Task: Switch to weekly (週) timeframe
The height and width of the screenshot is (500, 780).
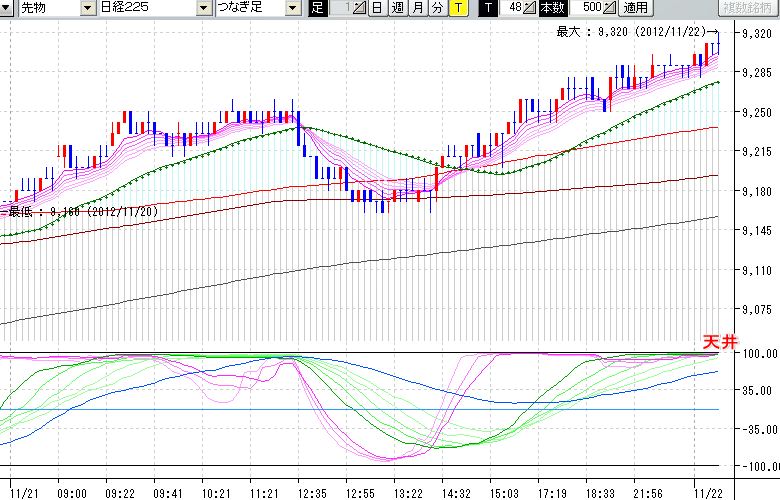Action: [397, 8]
